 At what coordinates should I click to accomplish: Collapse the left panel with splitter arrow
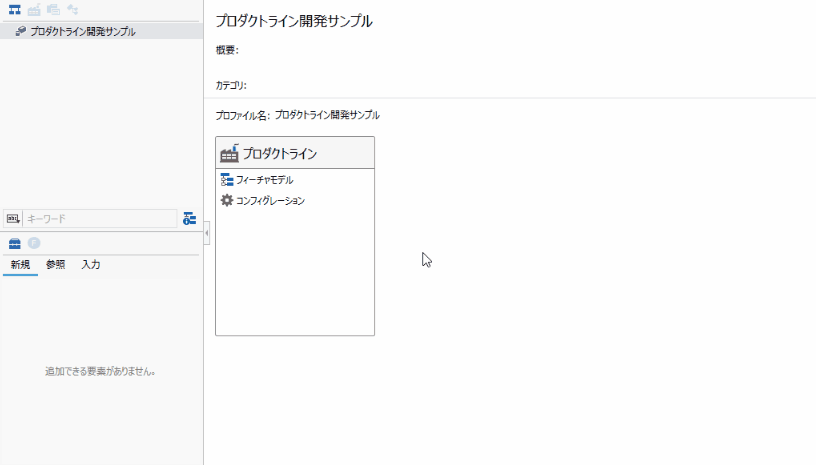[206, 233]
